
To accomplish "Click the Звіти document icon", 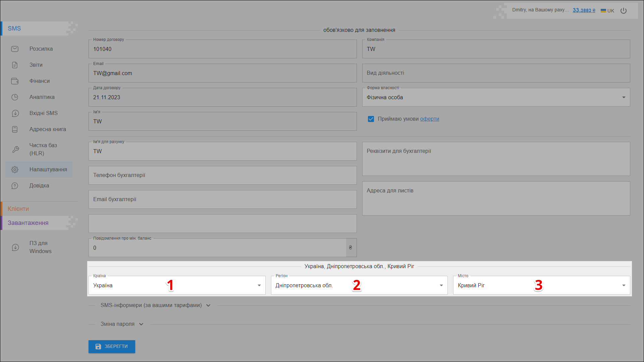I will [15, 65].
